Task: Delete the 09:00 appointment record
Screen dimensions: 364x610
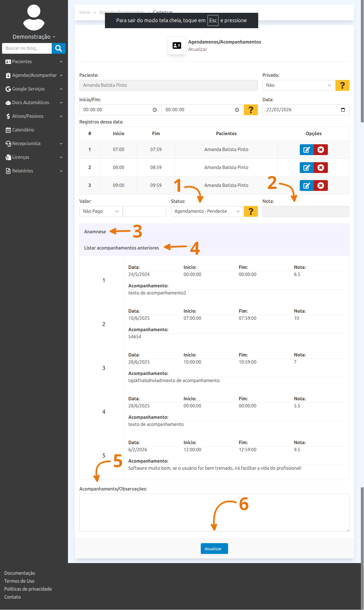Action: (x=321, y=186)
